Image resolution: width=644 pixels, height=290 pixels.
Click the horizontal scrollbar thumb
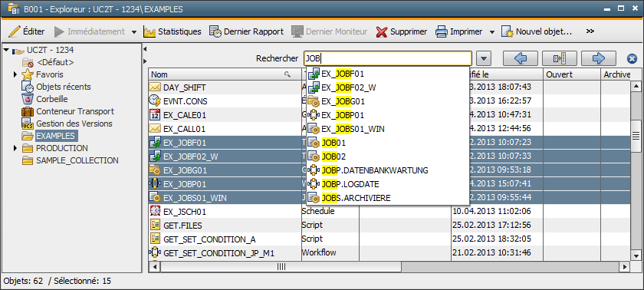(x=281, y=267)
